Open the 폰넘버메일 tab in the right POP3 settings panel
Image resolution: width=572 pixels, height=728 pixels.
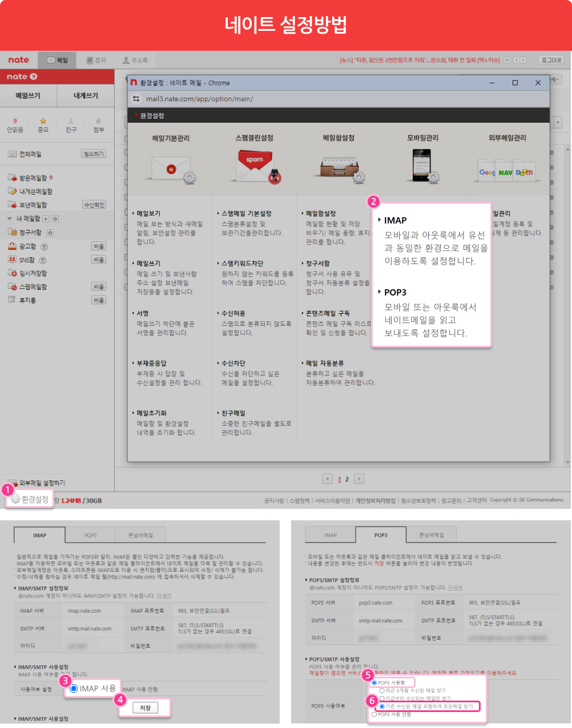pos(432,535)
